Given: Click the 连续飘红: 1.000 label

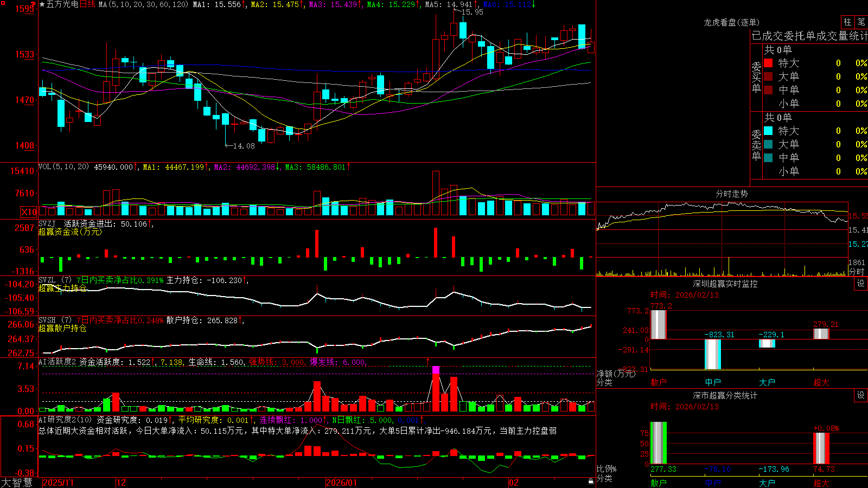Looking at the screenshot, I should [290, 420].
